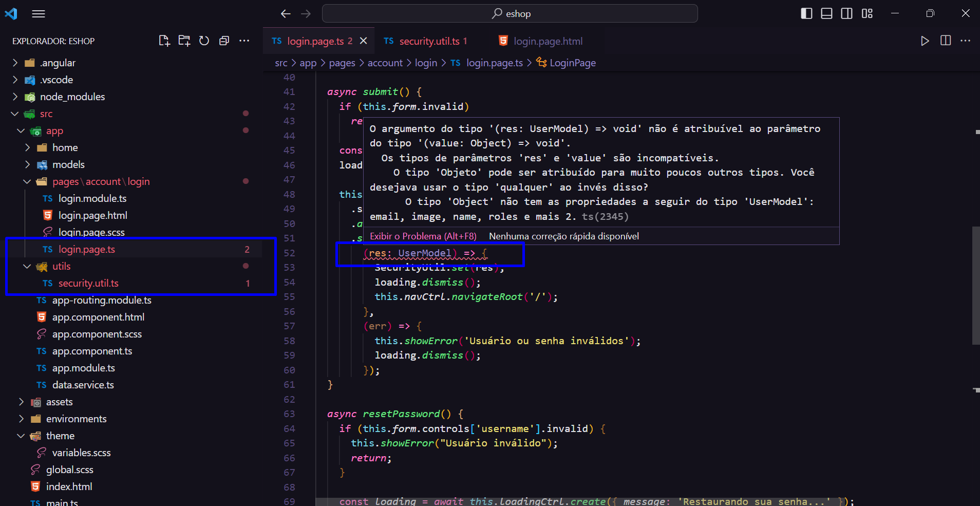980x506 pixels.
Task: Click the eshop search bar
Action: click(x=510, y=13)
